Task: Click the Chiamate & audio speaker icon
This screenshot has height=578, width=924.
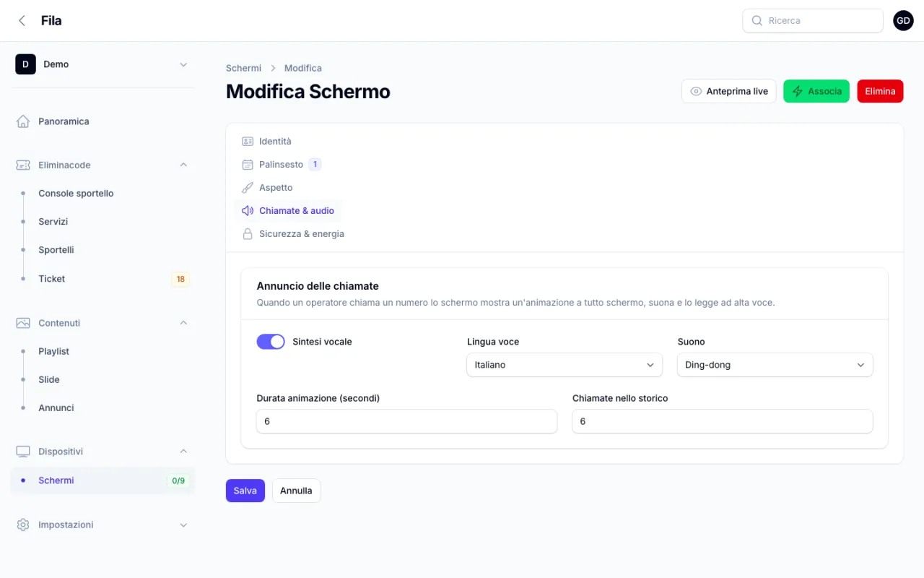Action: 248,211
